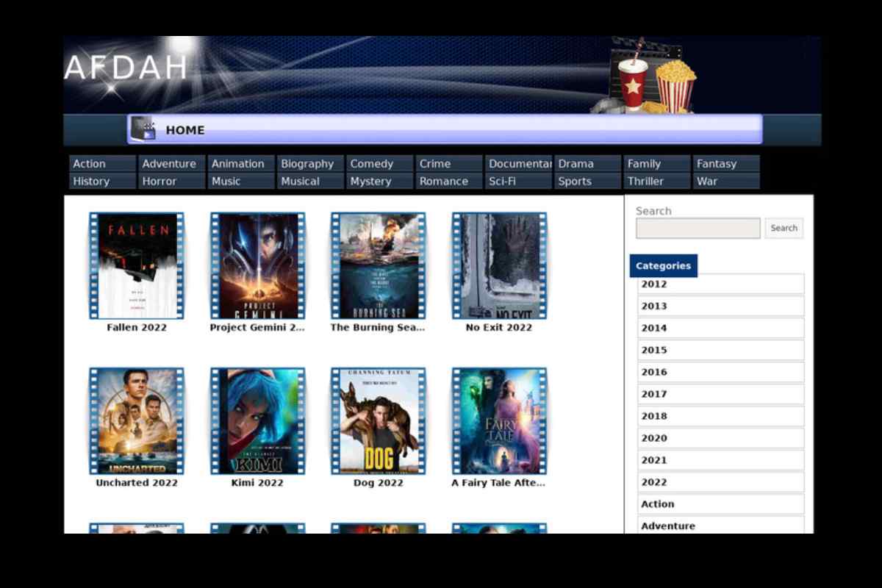
Task: Choose Action in Categories sidebar
Action: 720,504
